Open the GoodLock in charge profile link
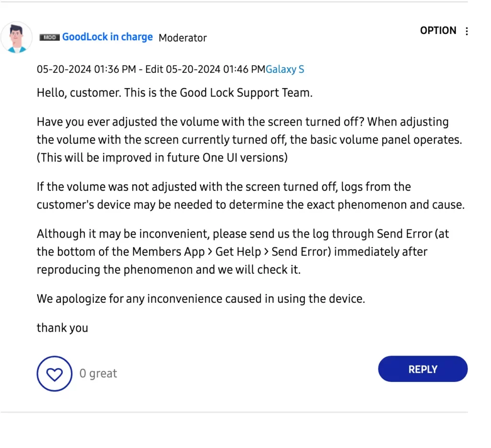The image size is (491, 448). (107, 37)
